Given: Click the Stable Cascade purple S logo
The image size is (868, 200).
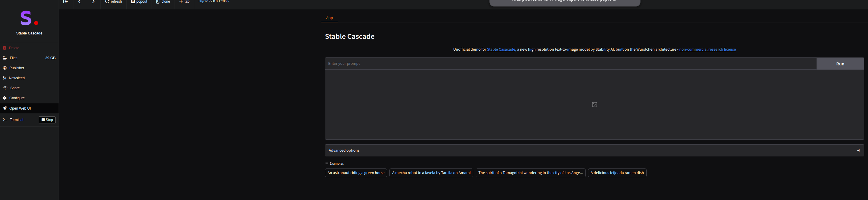Looking at the screenshot, I should pyautogui.click(x=29, y=18).
